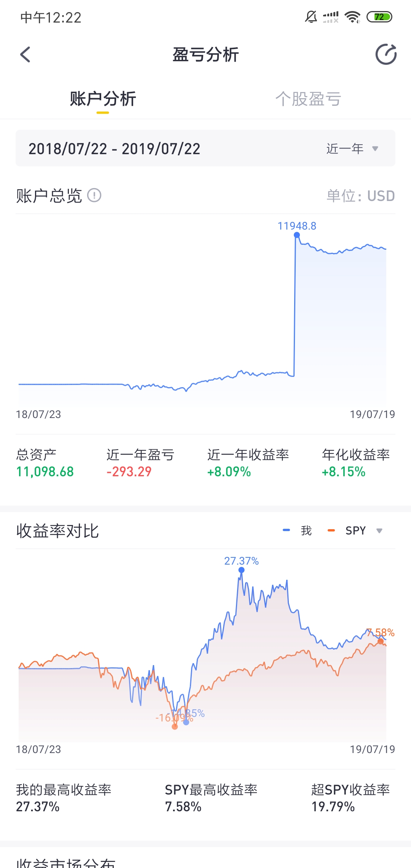Tap the -16.09% SPY low point marker

click(x=175, y=726)
